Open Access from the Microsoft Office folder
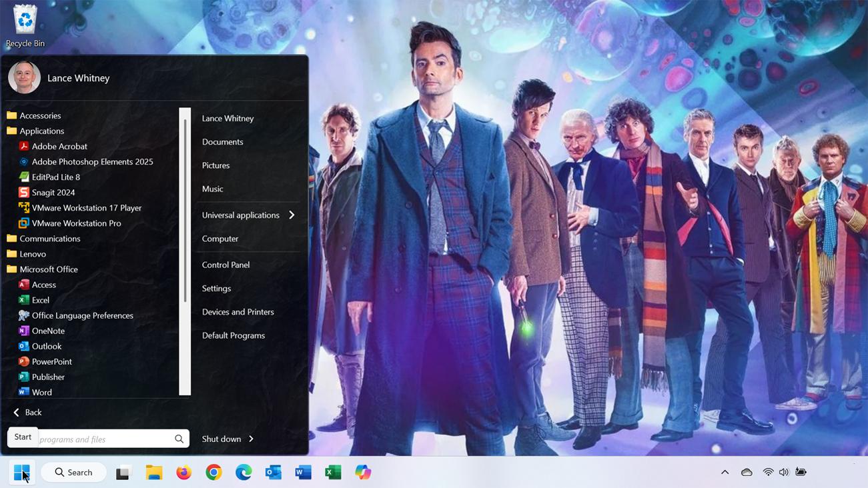The image size is (868, 488). (x=37, y=285)
